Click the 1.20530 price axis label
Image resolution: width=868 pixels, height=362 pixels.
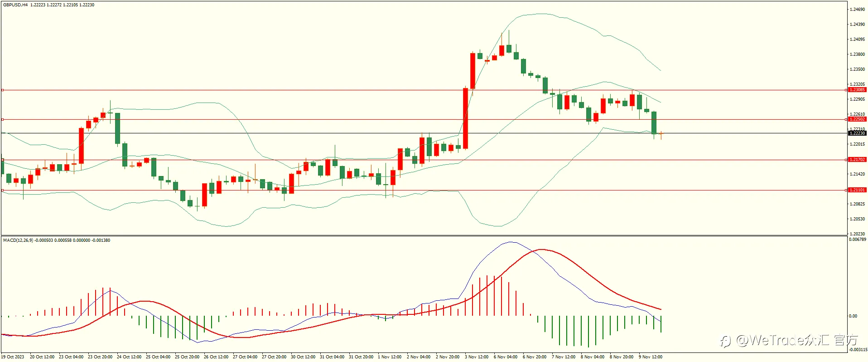857,219
